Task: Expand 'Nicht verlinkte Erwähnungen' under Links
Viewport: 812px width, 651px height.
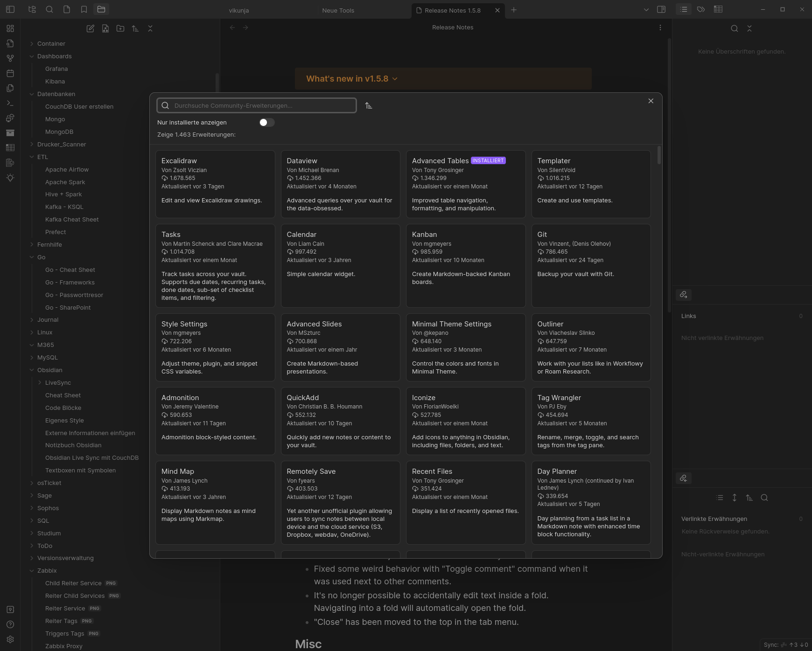Action: (x=722, y=338)
